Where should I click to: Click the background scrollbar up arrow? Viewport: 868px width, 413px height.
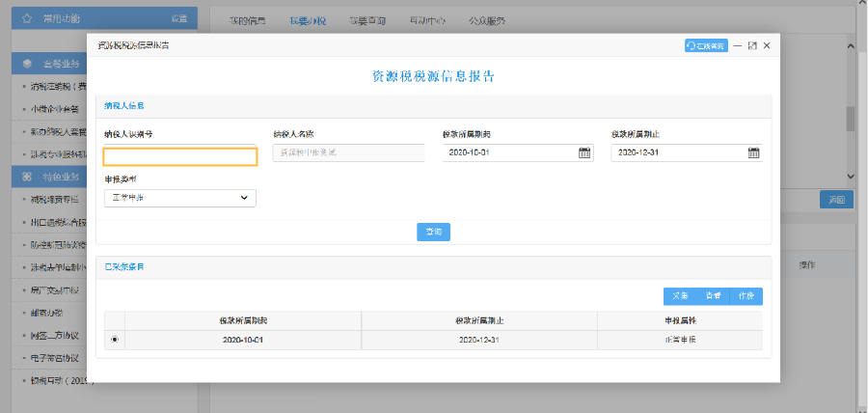coord(851,45)
